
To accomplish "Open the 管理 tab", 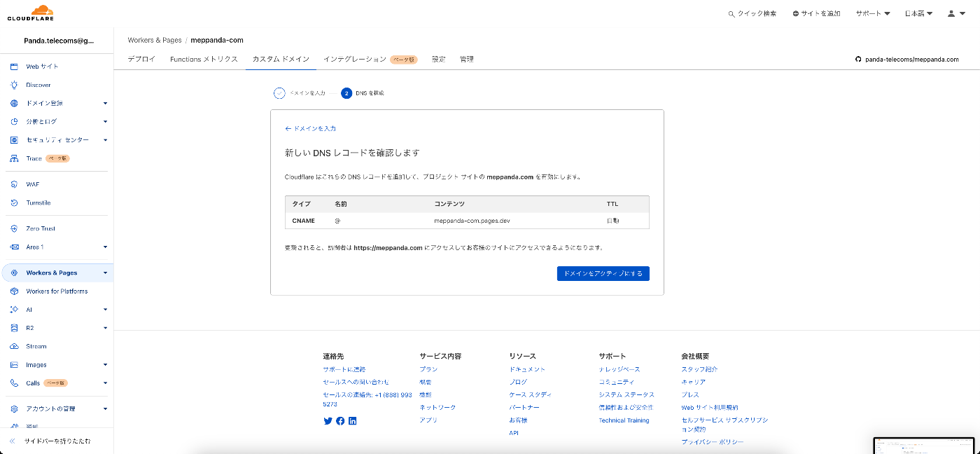I will (467, 60).
